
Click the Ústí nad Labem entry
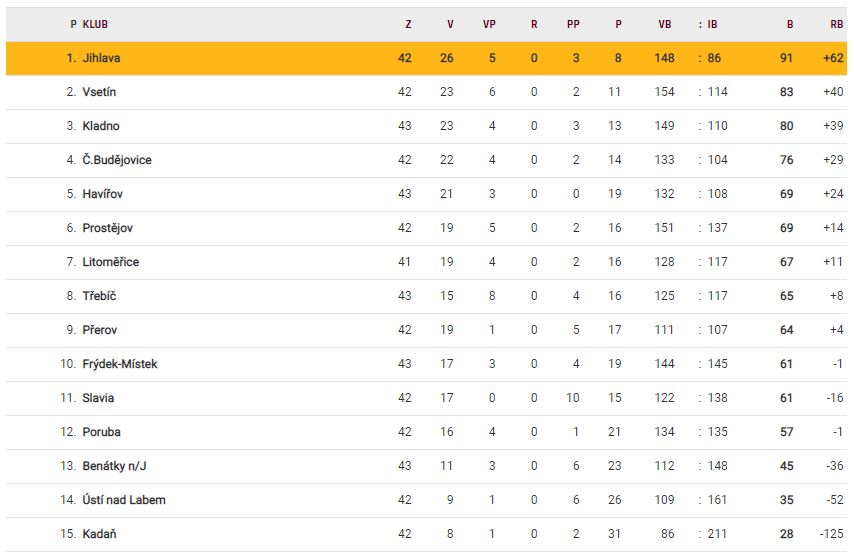pyautogui.click(x=124, y=500)
